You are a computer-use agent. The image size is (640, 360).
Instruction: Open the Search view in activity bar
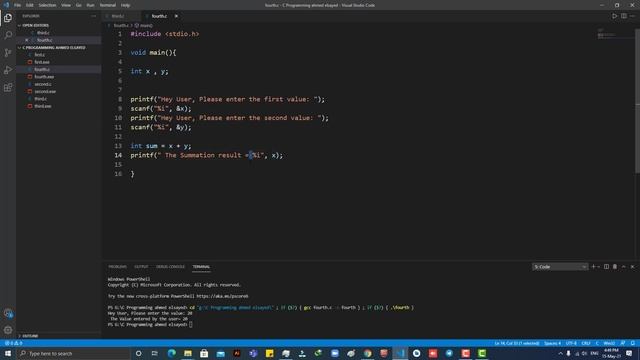point(8,35)
